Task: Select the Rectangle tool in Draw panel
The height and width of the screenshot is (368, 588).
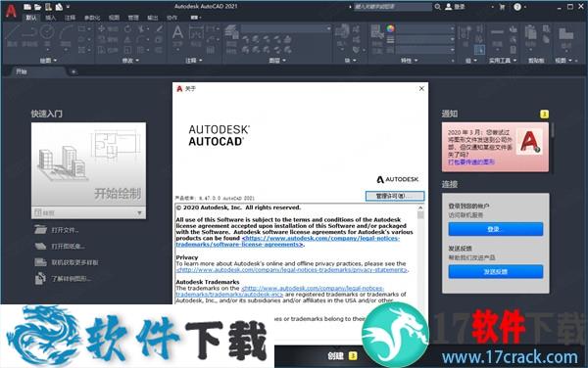Action: (81, 28)
